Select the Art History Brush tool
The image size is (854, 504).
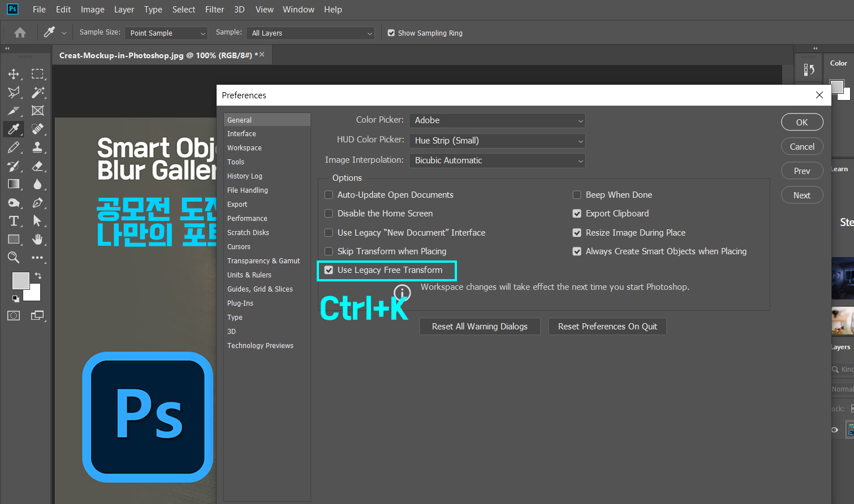pyautogui.click(x=14, y=166)
